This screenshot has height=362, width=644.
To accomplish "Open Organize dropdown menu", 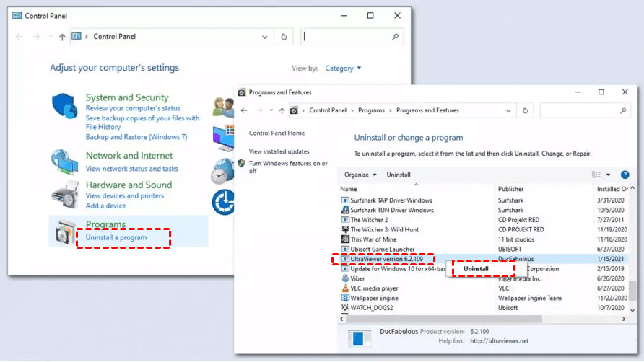I will [360, 175].
